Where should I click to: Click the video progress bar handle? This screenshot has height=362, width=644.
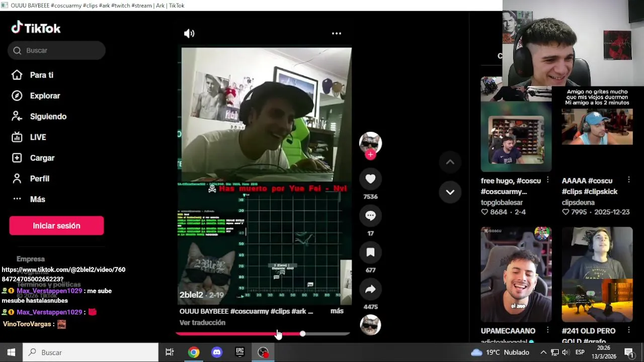[x=302, y=334]
